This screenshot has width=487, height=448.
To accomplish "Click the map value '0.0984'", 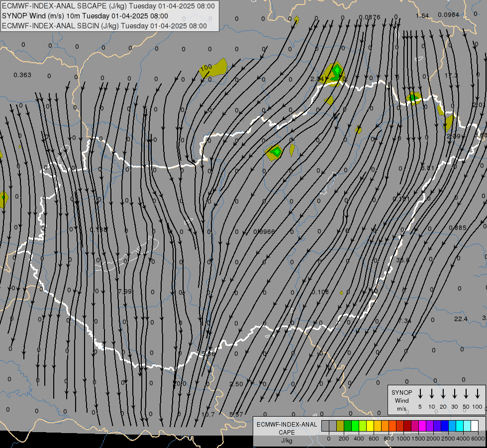I will pos(449,14).
